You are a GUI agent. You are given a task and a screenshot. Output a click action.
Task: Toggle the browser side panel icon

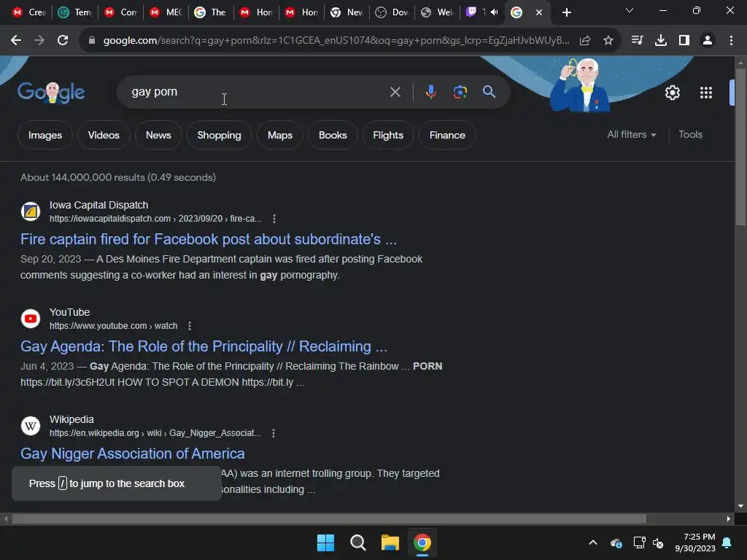click(684, 41)
